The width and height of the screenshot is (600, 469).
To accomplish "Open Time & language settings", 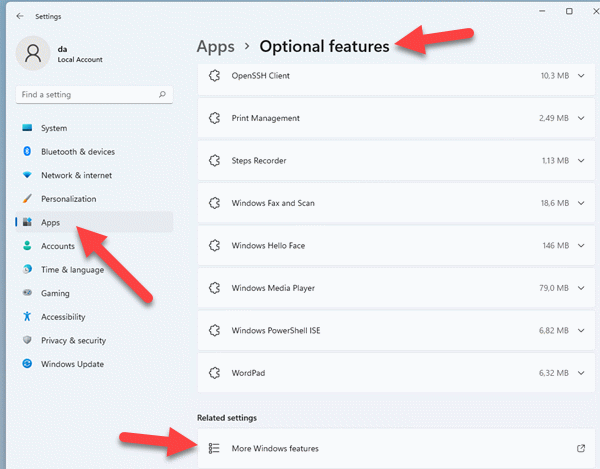I will pyautogui.click(x=94, y=270).
